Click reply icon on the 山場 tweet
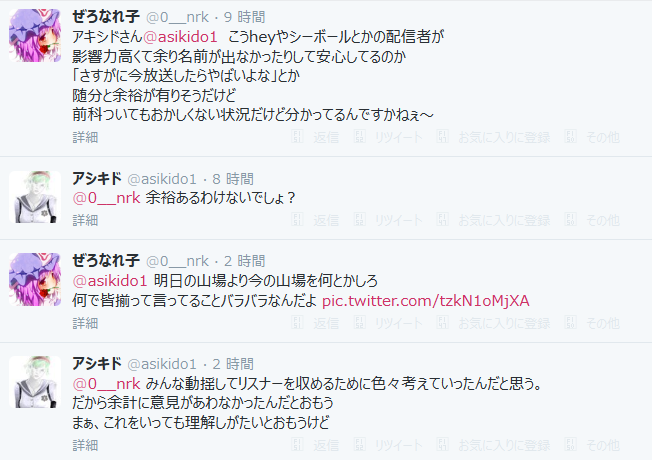Viewport: 652px width, 460px height. click(297, 323)
